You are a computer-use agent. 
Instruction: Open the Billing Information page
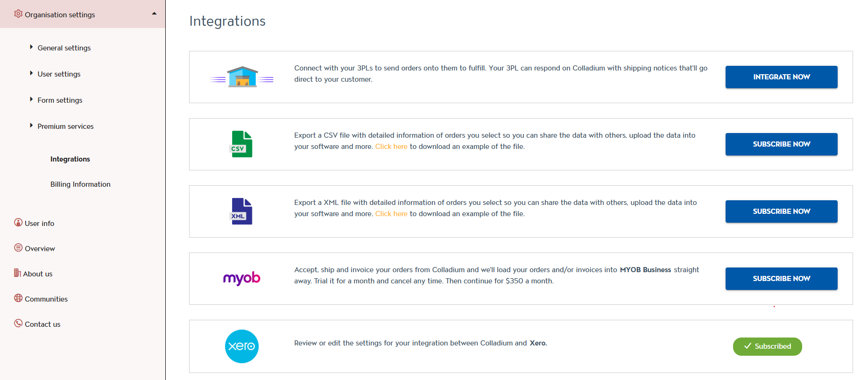tap(80, 184)
